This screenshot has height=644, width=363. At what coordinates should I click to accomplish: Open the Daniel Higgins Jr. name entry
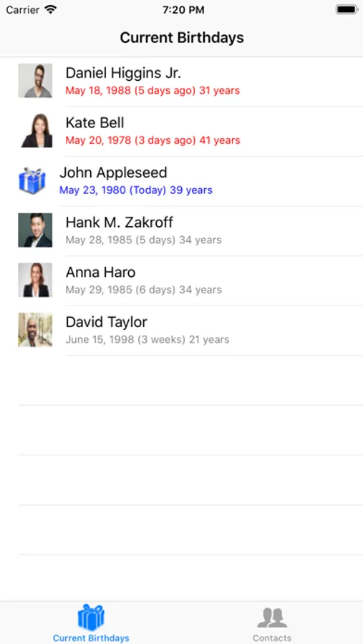123,73
